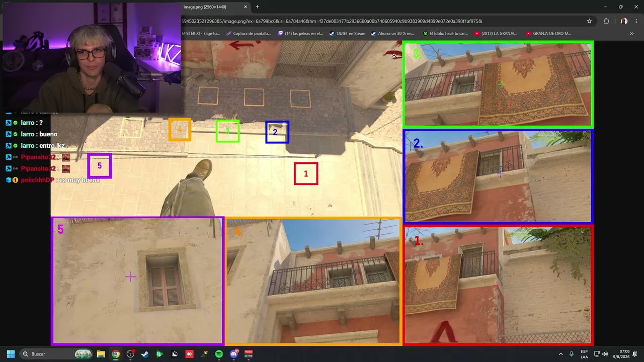This screenshot has width=644, height=362.
Task: Click the Chrome address bar URL
Action: [x=332, y=21]
